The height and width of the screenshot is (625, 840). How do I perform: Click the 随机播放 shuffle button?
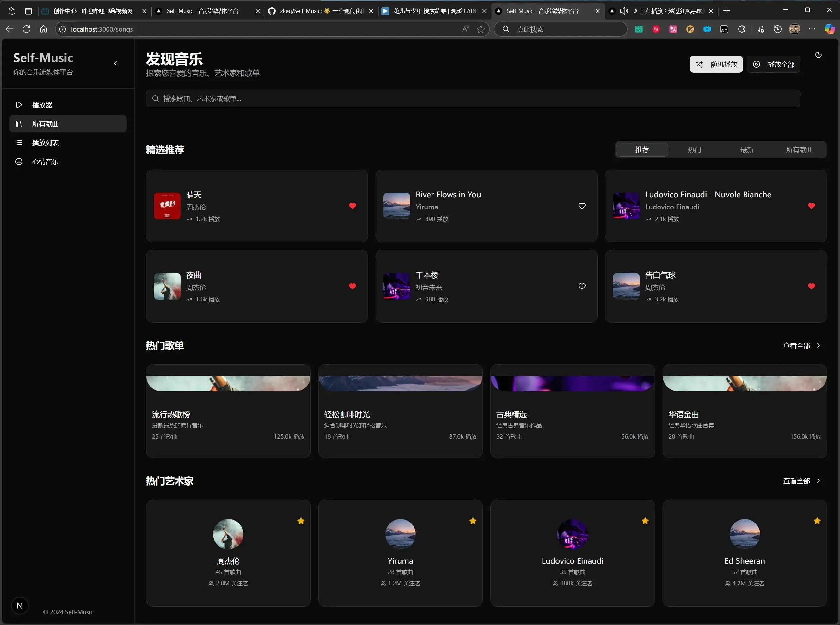[x=716, y=64]
